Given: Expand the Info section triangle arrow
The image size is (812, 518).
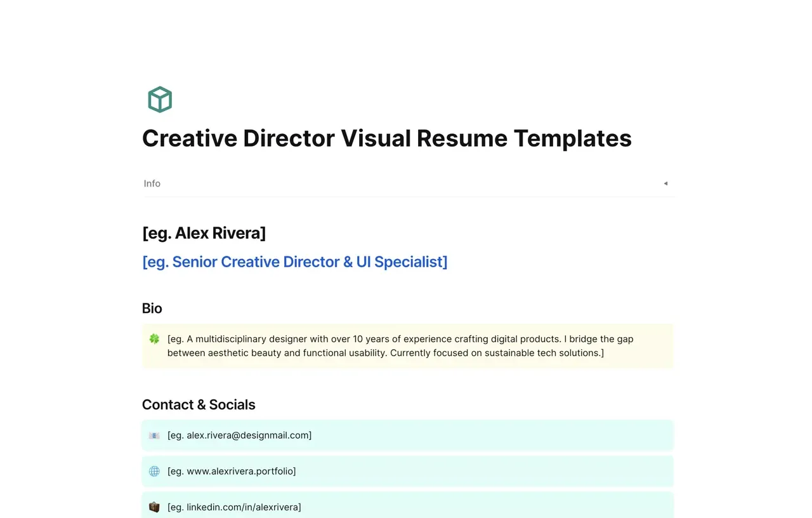Looking at the screenshot, I should click(665, 183).
